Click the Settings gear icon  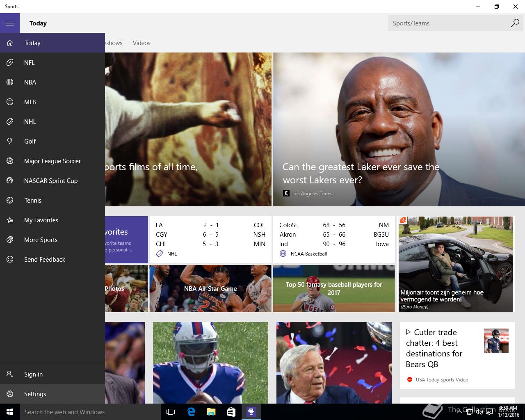point(10,394)
